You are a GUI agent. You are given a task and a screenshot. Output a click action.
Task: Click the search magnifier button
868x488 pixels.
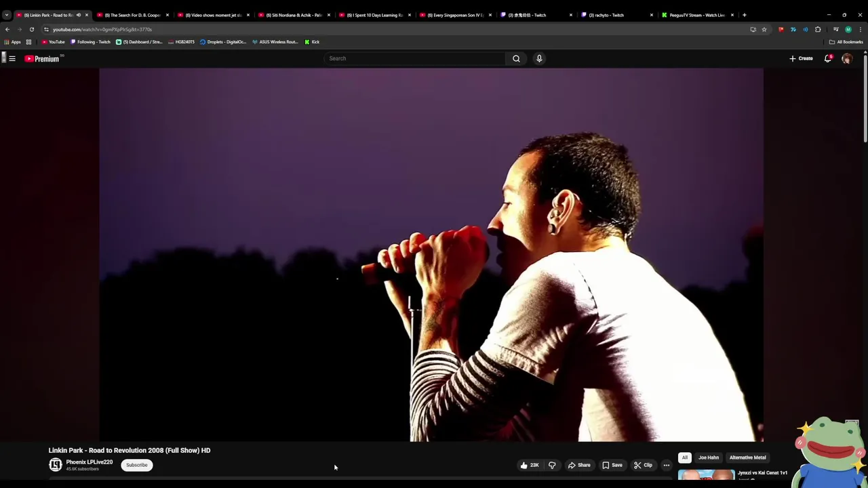tap(516, 58)
